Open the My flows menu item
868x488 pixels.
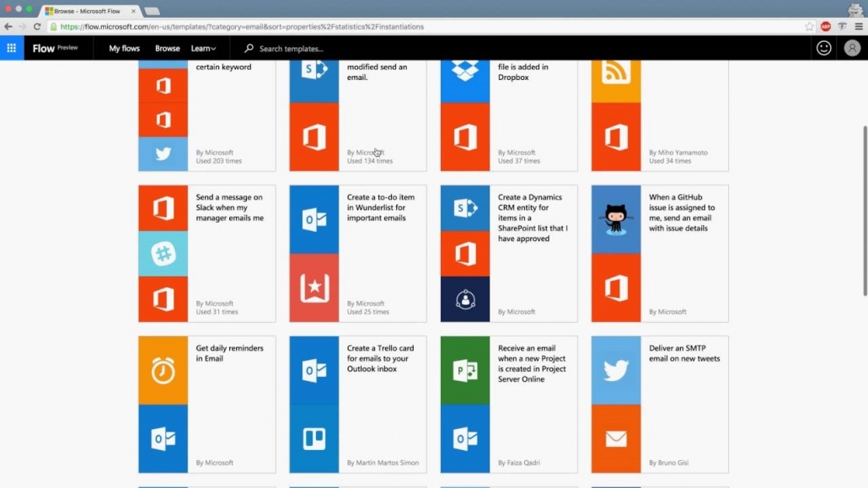(125, 49)
